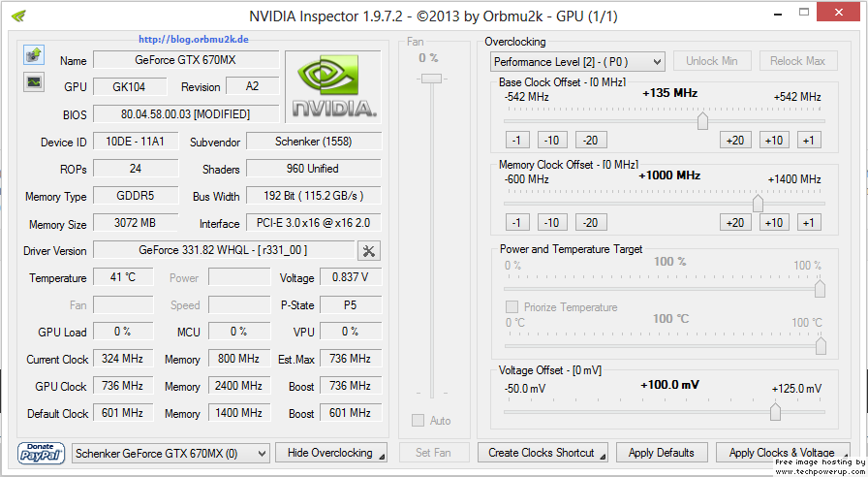Click Create Clocks Shortcut button
The height and width of the screenshot is (477, 868).
click(542, 453)
